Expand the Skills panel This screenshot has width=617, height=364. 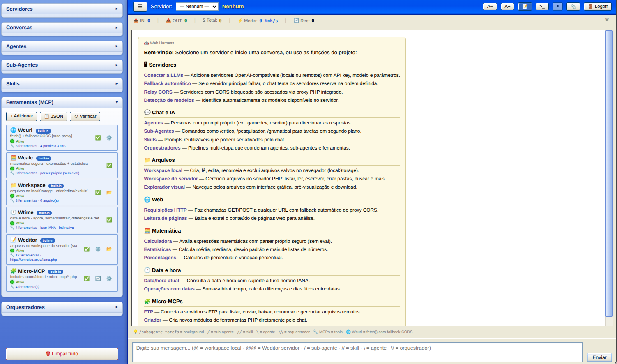coord(62,84)
